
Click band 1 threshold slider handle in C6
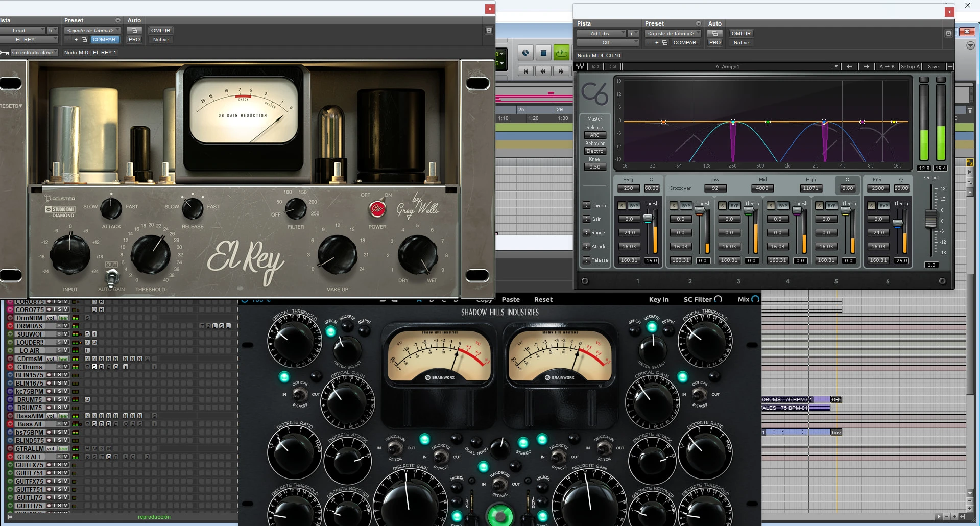click(x=648, y=219)
